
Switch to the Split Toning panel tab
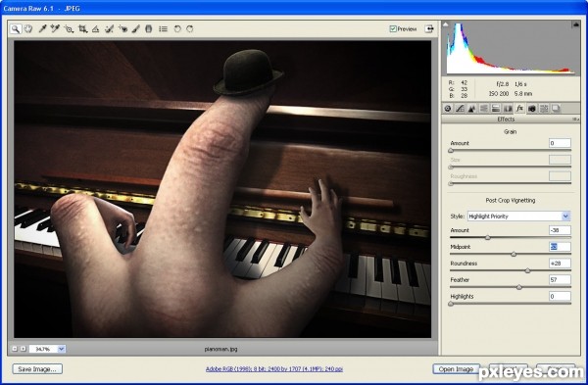(496, 109)
